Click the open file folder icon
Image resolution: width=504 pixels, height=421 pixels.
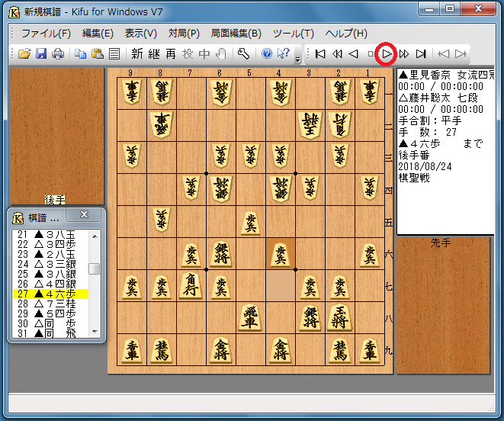click(x=24, y=54)
